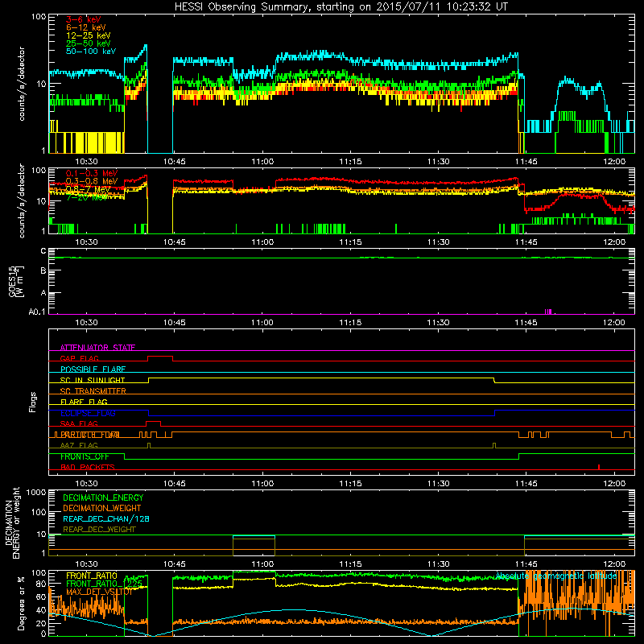Click the FLARE_FLAG label
This screenshot has height=644, width=644.
[84, 402]
